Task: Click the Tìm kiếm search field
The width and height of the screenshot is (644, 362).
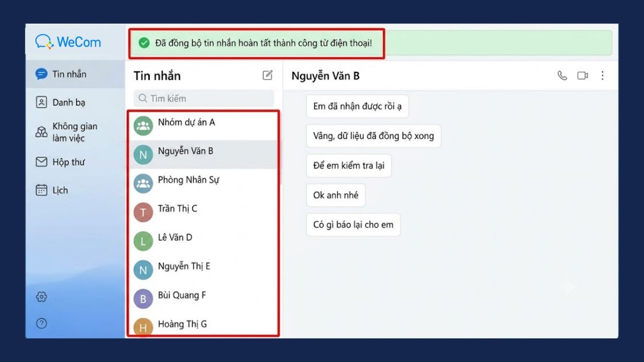Action: 204,98
